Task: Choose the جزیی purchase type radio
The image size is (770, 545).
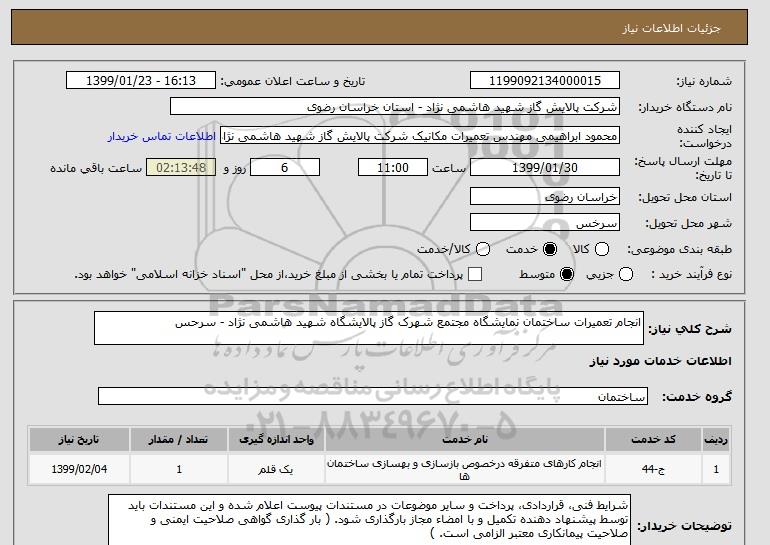Action: pos(626,274)
